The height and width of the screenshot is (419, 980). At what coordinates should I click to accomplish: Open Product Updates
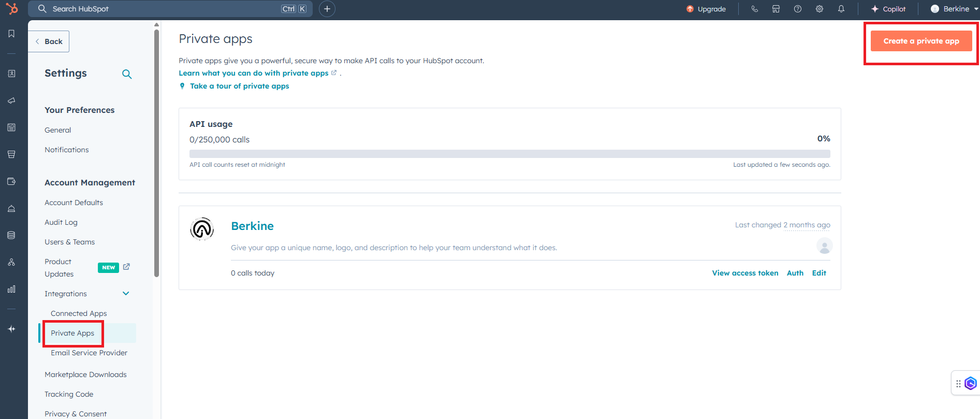coord(59,268)
